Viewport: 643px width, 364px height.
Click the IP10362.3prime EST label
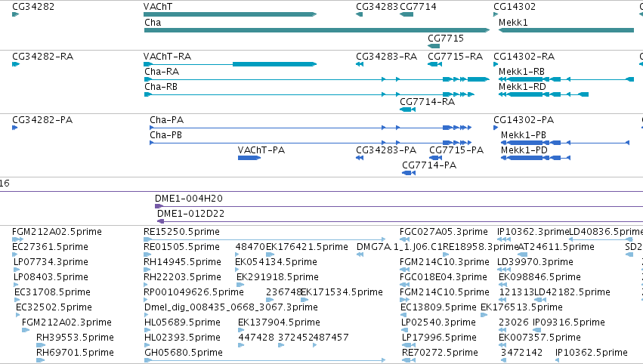pos(533,232)
